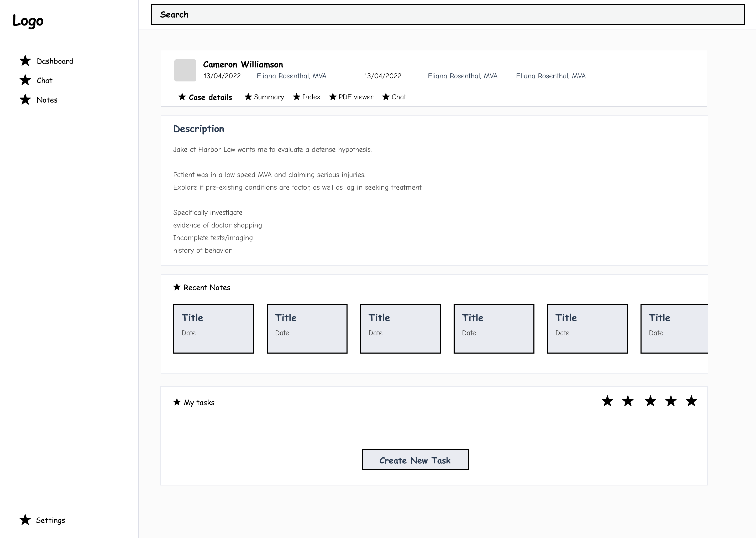Viewport: 756px width, 538px height.
Task: Switch to the Index tab
Action: tap(311, 97)
